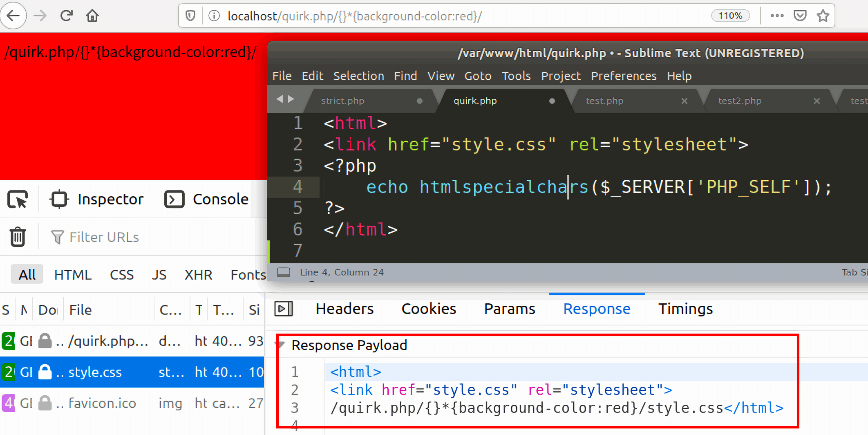Viewport: 868px width, 435px height.
Task: Open Sublime Text Selection menu
Action: [x=358, y=76]
